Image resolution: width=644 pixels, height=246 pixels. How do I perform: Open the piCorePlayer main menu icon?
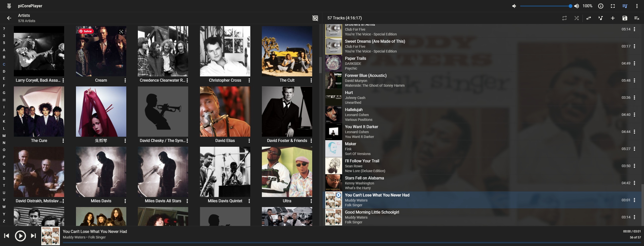click(9, 6)
